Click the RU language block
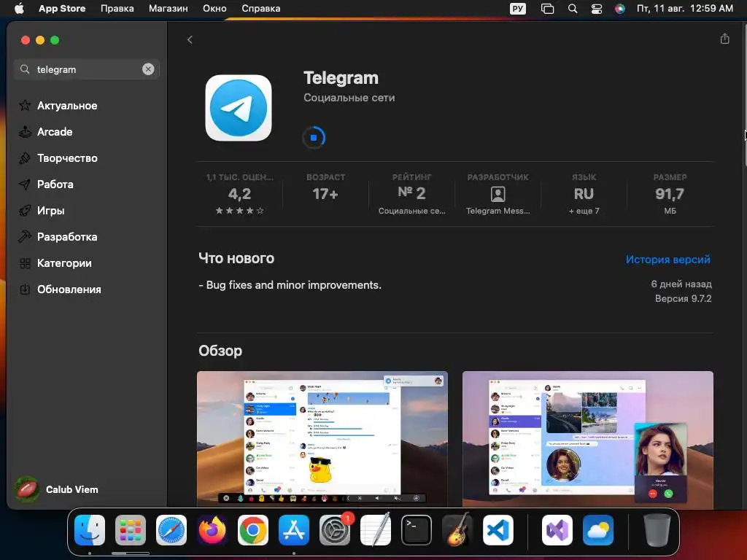The width and height of the screenshot is (747, 560). pos(584,194)
